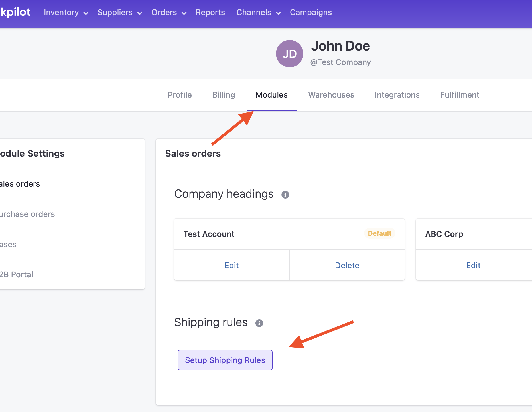Open Reports in the navigation bar
Screen dimensions: 532x412
click(210, 13)
